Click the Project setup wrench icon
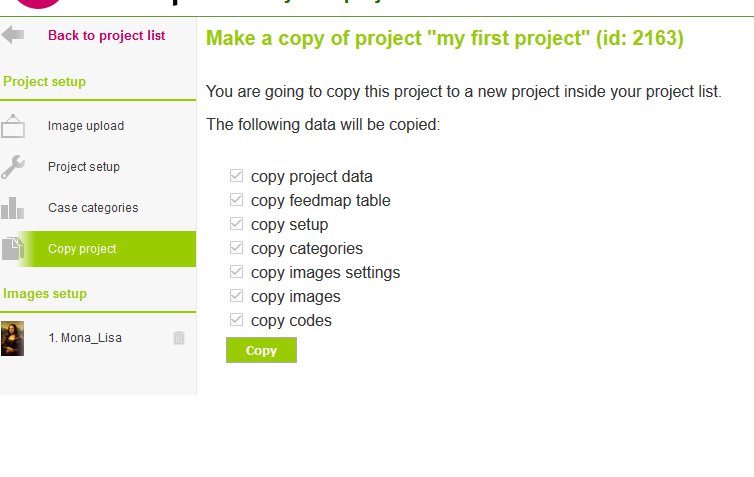 tap(13, 167)
